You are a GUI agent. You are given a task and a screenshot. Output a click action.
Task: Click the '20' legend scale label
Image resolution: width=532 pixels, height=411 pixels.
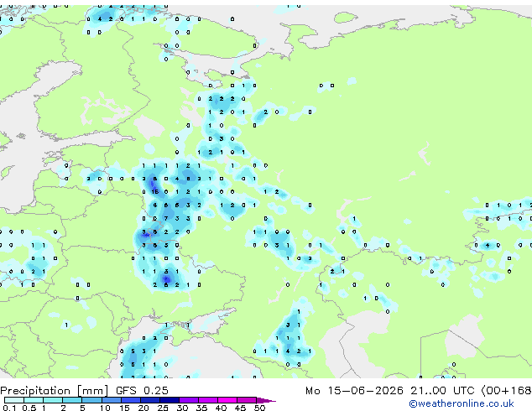click(143, 408)
